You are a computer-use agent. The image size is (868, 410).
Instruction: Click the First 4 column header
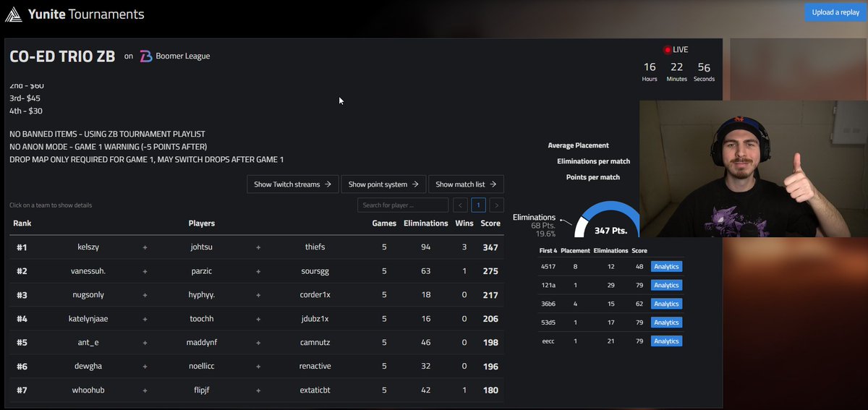[x=548, y=251]
